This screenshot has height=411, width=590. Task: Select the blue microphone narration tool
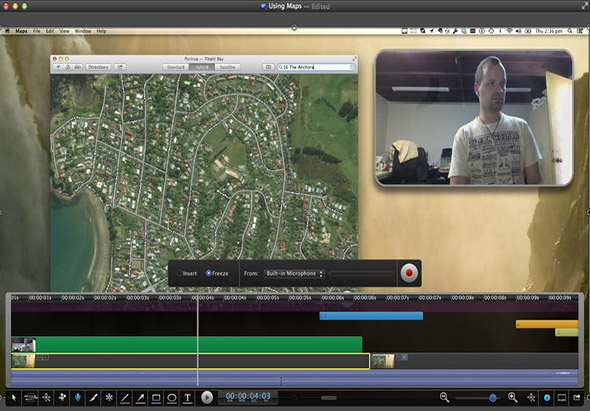(78, 397)
